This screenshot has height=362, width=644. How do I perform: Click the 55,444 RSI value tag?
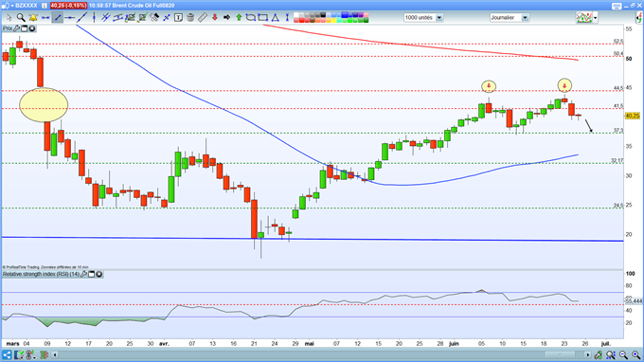(x=634, y=301)
